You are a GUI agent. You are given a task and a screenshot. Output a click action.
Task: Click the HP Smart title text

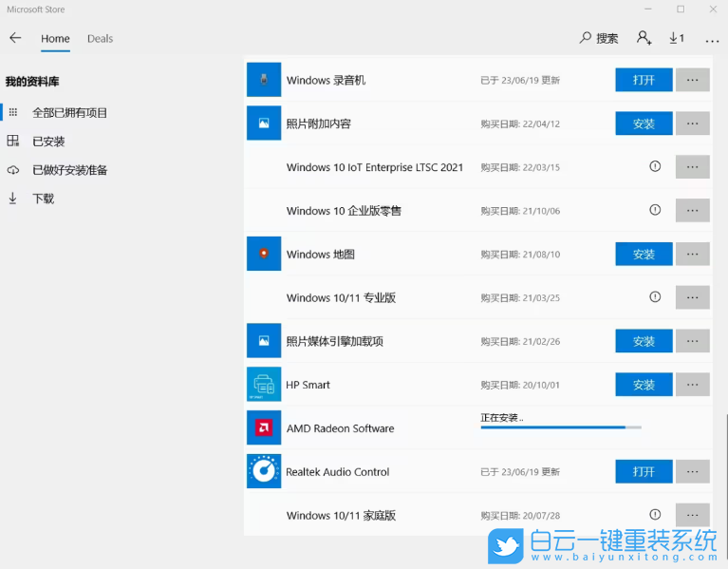click(308, 385)
